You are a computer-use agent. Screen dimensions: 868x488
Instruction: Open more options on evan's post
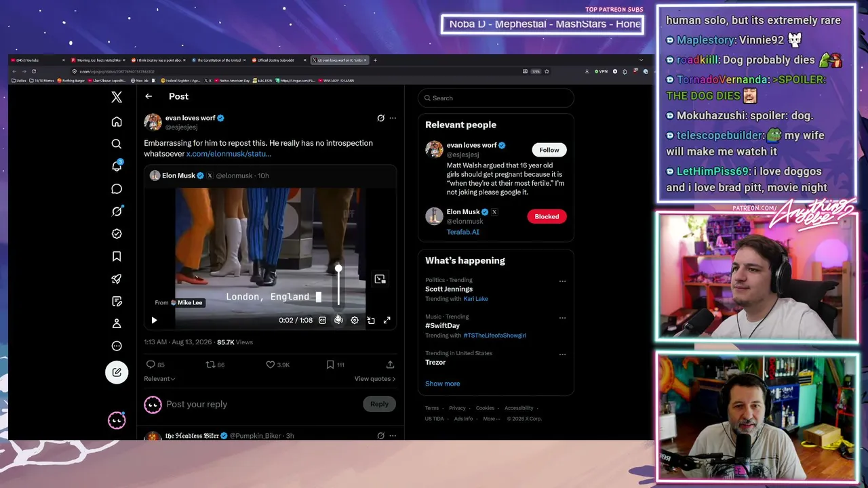pyautogui.click(x=393, y=118)
